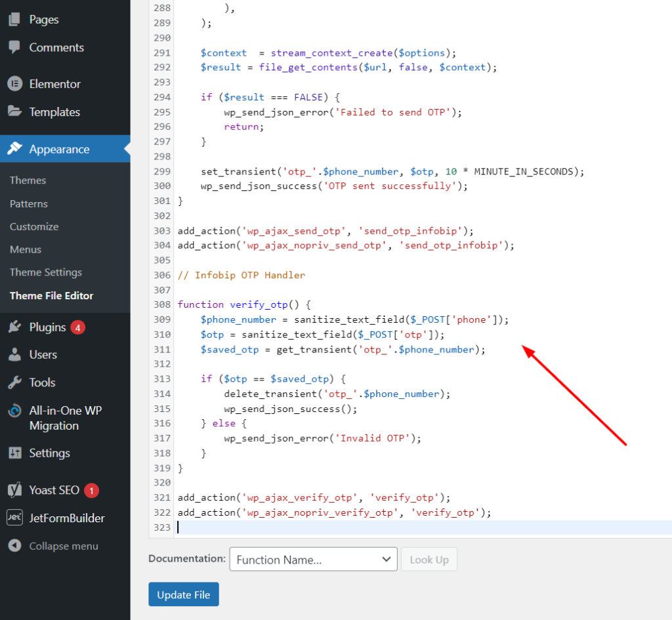Viewport: 672px width, 620px height.
Task: Click the Templates folder icon
Action: click(x=14, y=112)
